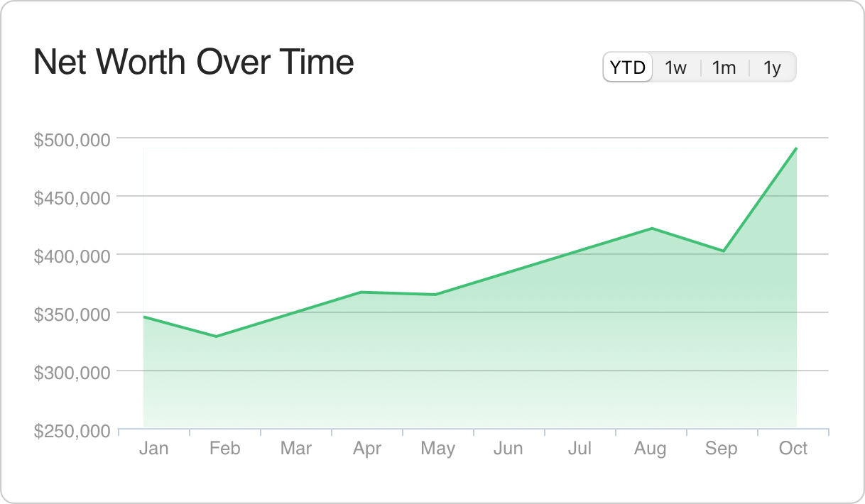Select the YTD time range
The image size is (865, 504).
[x=628, y=68]
